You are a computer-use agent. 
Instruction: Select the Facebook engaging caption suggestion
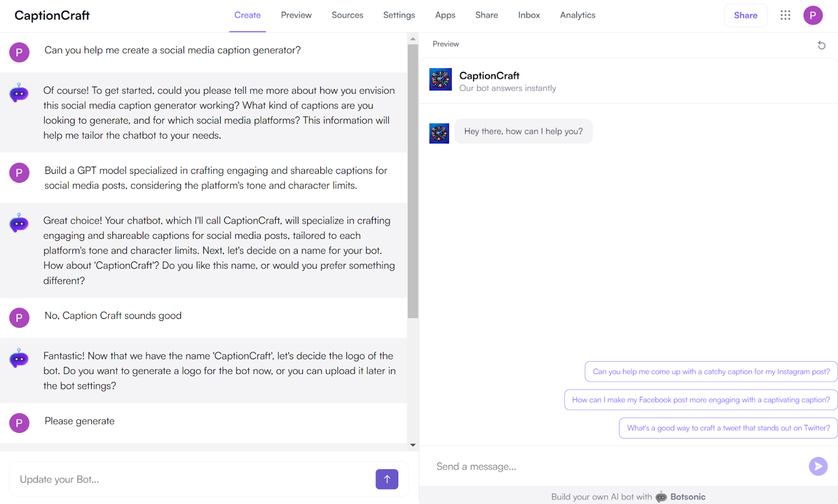pos(701,400)
